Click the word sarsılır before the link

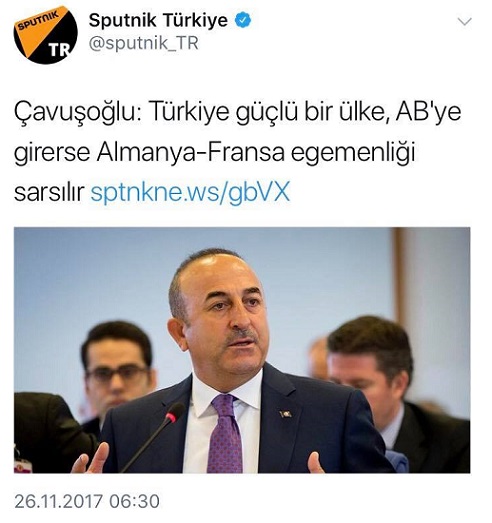49,193
